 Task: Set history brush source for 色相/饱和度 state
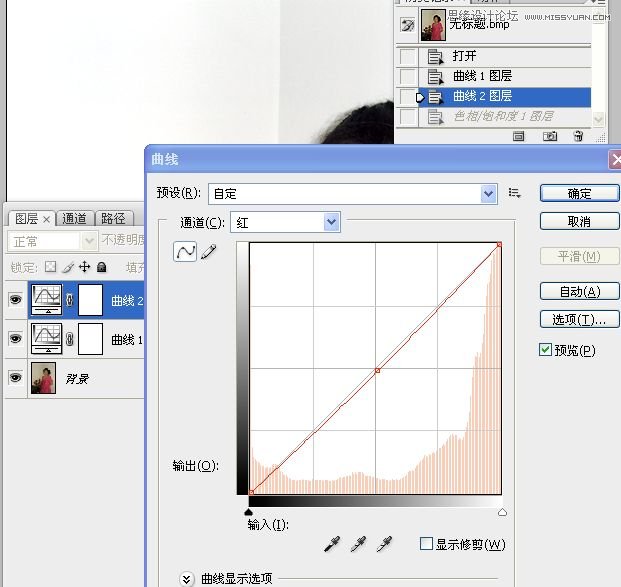coord(408,116)
